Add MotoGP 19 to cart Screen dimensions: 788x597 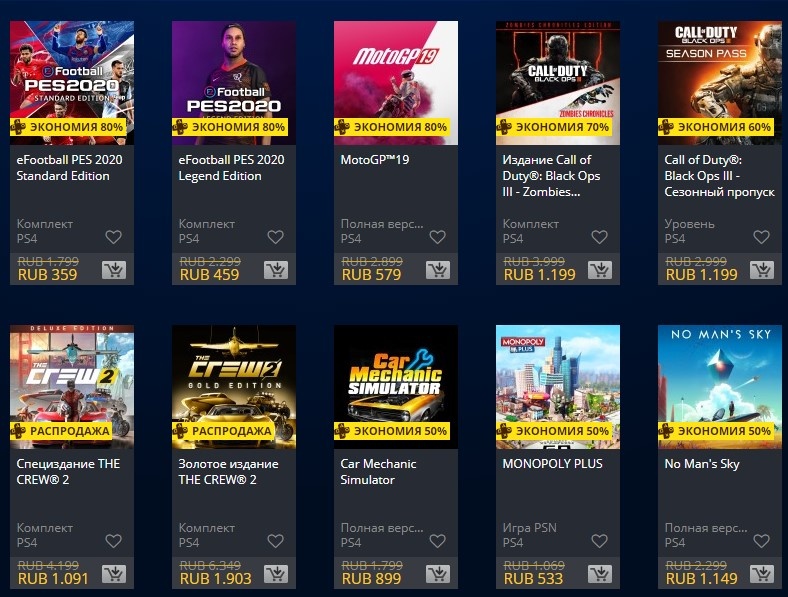(438, 270)
